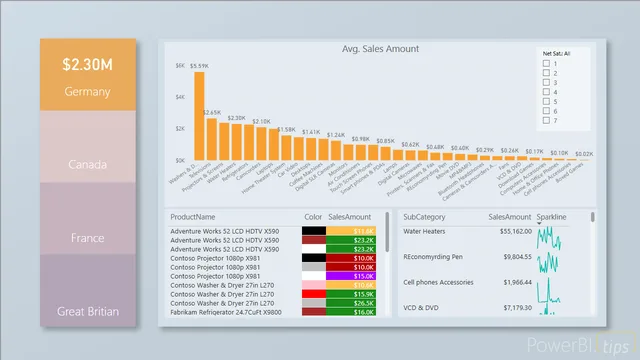Image resolution: width=640 pixels, height=360 pixels.
Task: Click the Net Sat slicer header
Action: coord(556,53)
